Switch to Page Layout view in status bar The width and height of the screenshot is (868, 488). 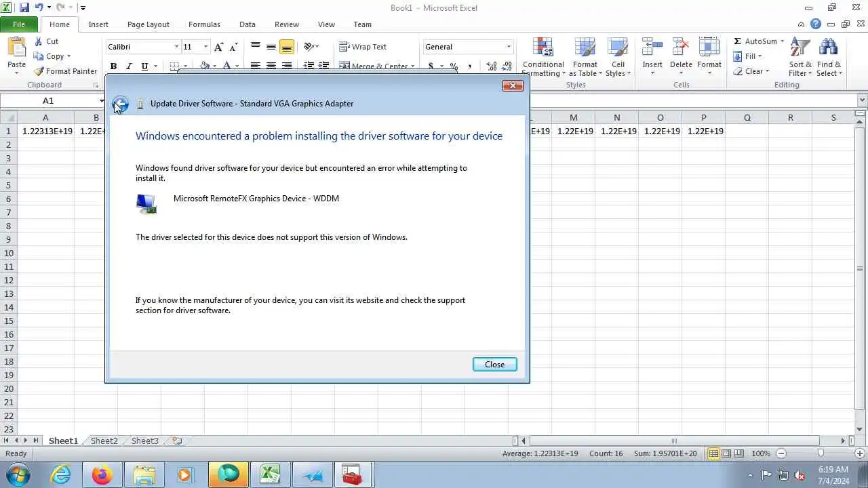coord(726,453)
